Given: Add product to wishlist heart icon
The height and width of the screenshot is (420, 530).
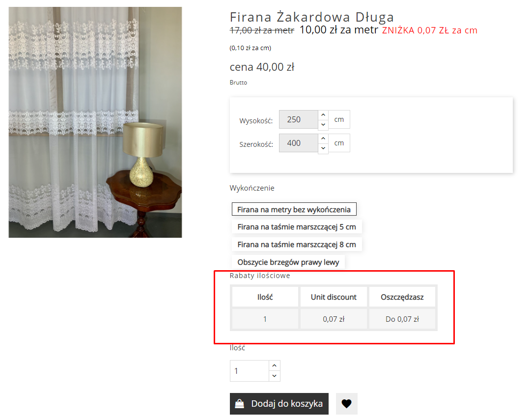Looking at the screenshot, I should pyautogui.click(x=346, y=403).
